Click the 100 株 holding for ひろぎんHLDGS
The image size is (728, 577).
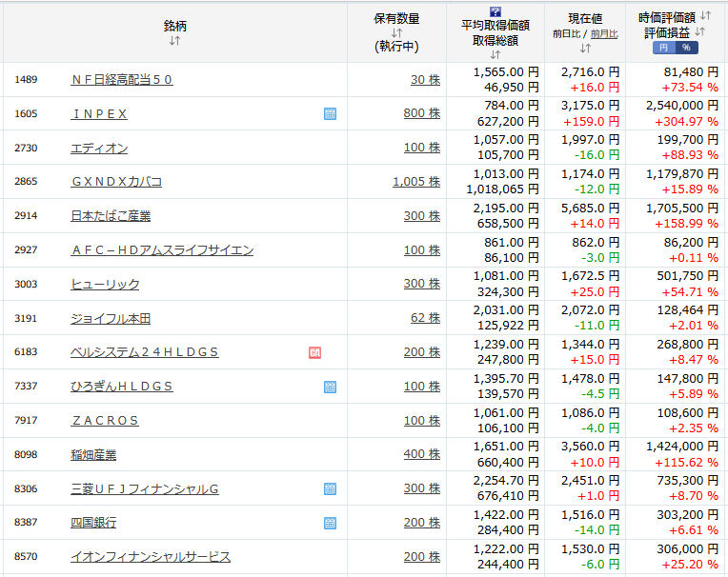click(x=421, y=387)
